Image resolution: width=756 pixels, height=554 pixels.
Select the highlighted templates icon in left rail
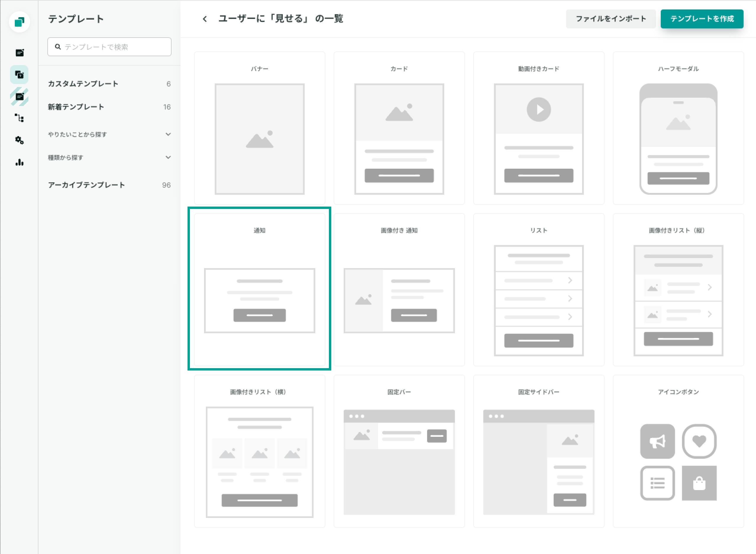(20, 75)
